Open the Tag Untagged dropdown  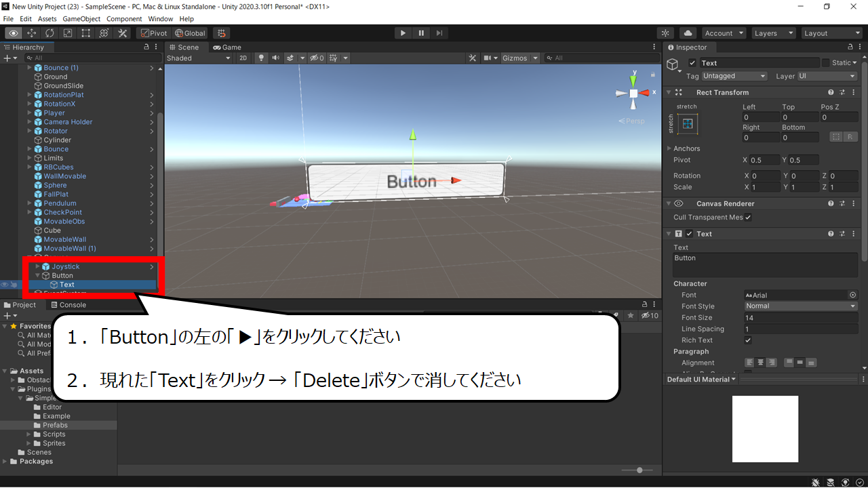coord(734,77)
